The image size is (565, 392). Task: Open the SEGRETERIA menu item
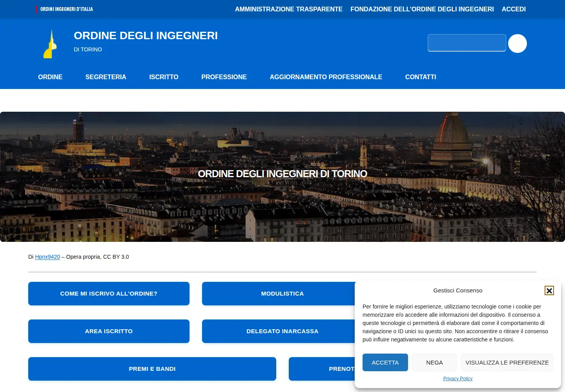click(106, 77)
